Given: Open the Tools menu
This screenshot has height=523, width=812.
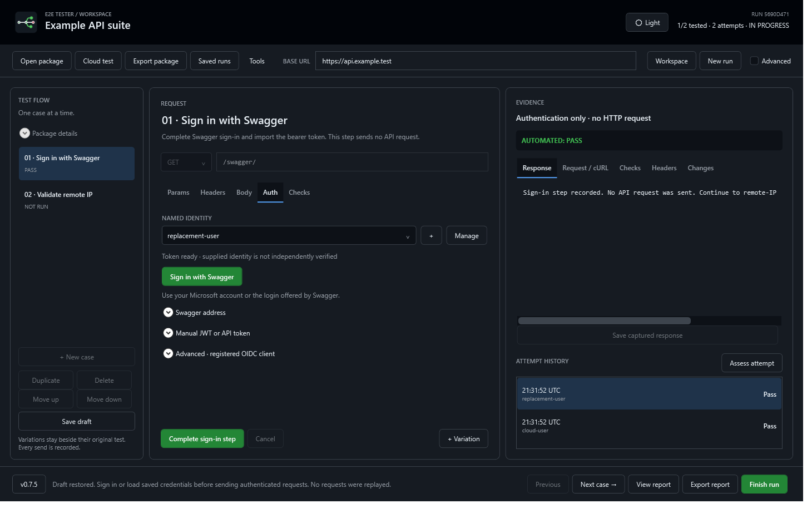Looking at the screenshot, I should pos(257,61).
